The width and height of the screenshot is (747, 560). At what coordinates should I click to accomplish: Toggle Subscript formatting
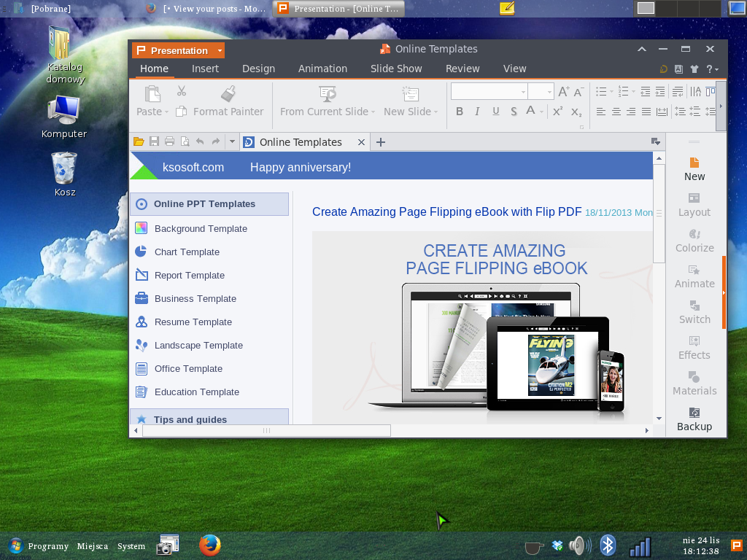coord(576,112)
